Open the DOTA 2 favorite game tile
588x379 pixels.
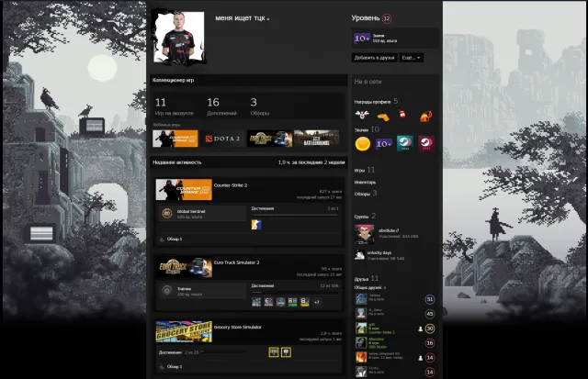point(222,139)
